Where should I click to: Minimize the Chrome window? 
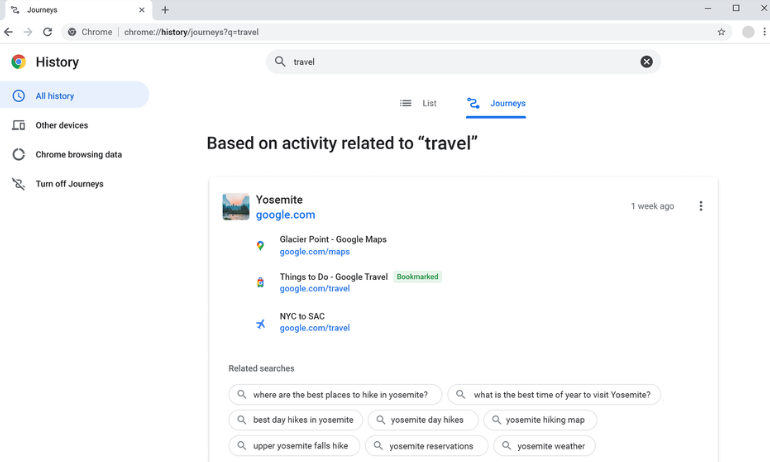tap(708, 8)
